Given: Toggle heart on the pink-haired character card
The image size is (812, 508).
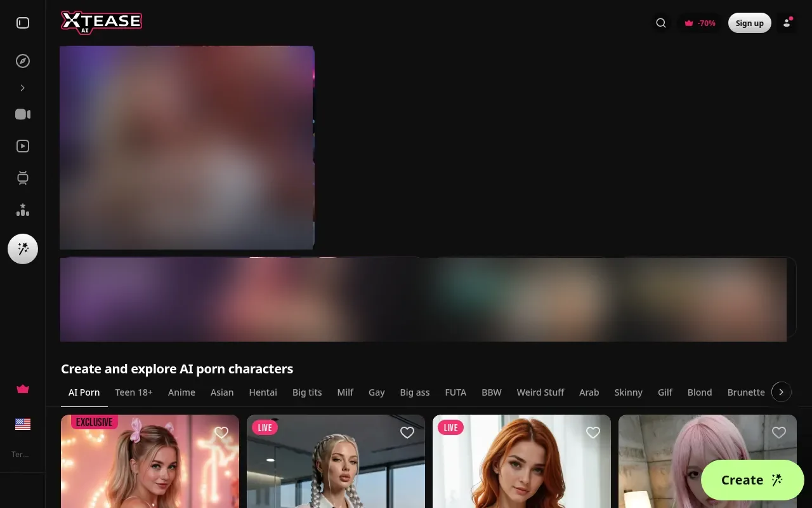Looking at the screenshot, I should (779, 432).
